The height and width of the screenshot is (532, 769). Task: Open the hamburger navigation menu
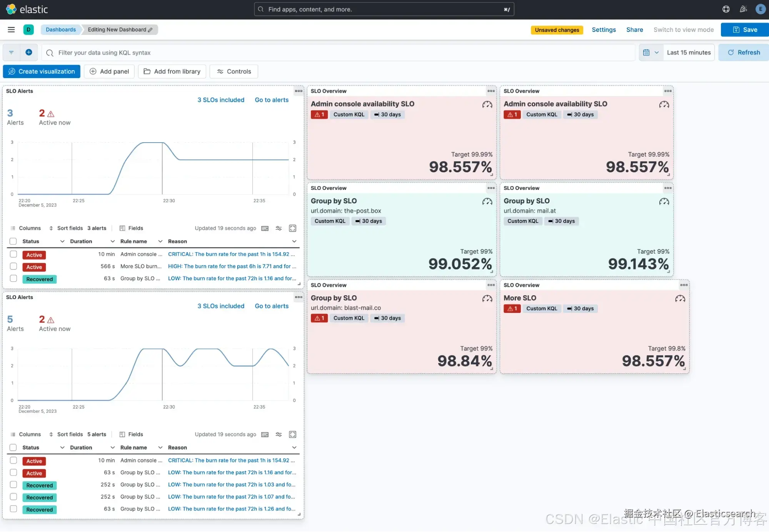click(11, 30)
